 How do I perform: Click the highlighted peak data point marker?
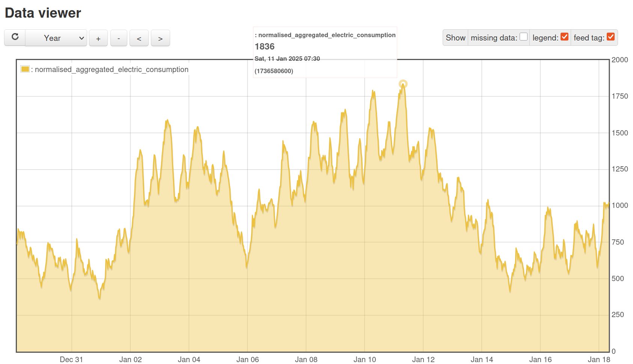(403, 84)
